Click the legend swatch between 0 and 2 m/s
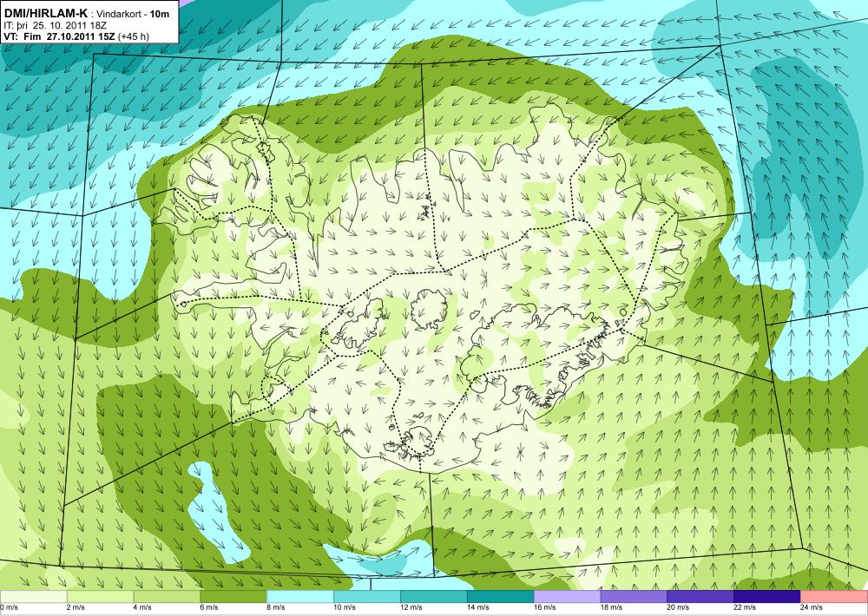 [33, 597]
